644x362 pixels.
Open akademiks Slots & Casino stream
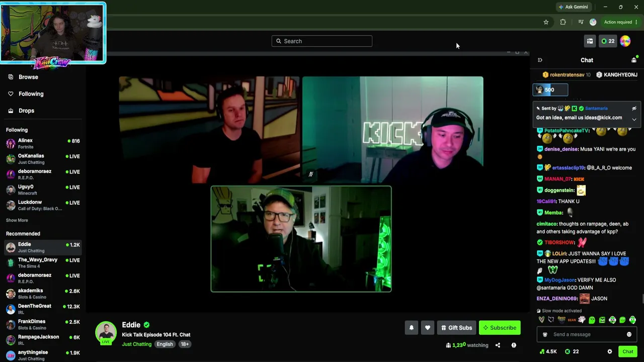(x=43, y=294)
